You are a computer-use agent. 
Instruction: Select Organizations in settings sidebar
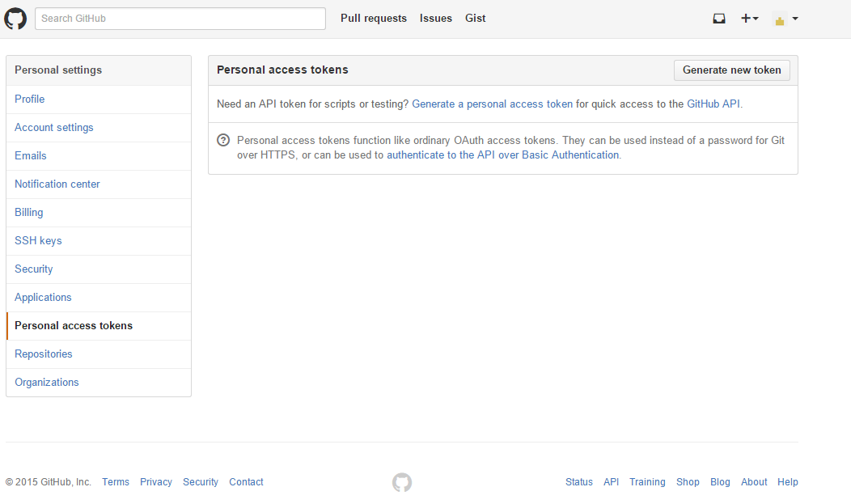tap(99, 383)
